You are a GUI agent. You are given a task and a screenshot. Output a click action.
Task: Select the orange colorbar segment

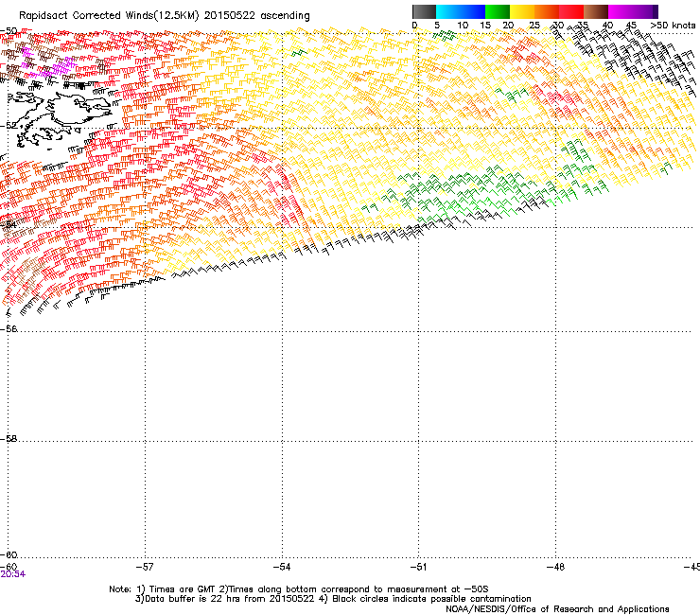(x=547, y=11)
